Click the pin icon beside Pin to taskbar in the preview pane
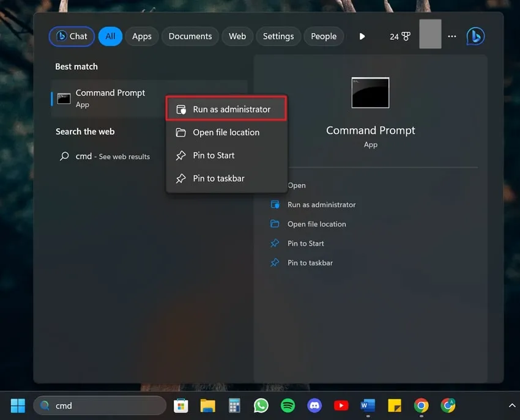The image size is (520, 420). [x=275, y=262]
